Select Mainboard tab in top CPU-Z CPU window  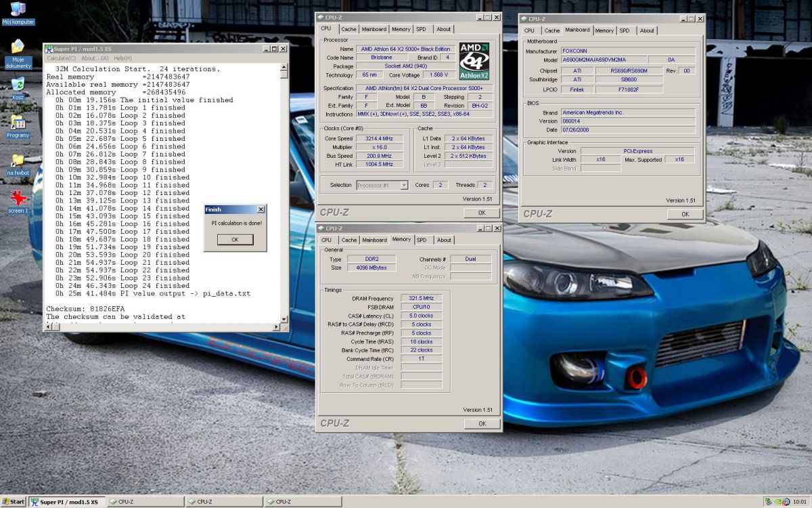(x=374, y=29)
